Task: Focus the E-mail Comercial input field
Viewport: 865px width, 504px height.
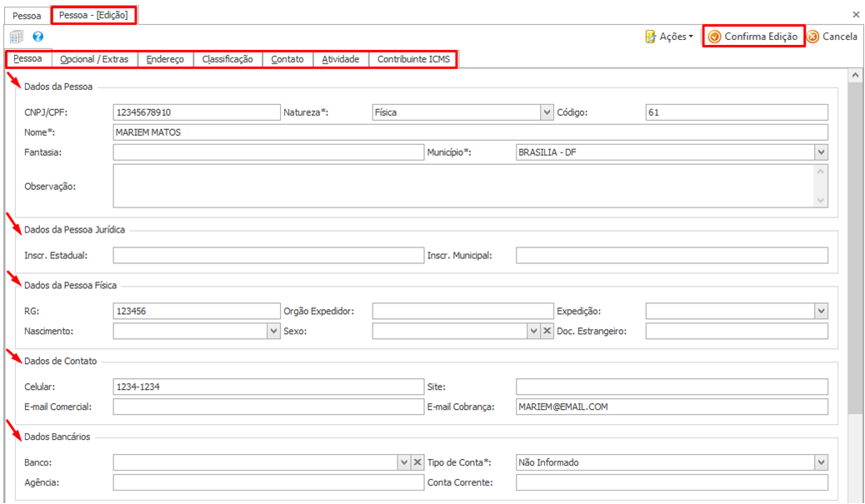Action: point(268,407)
